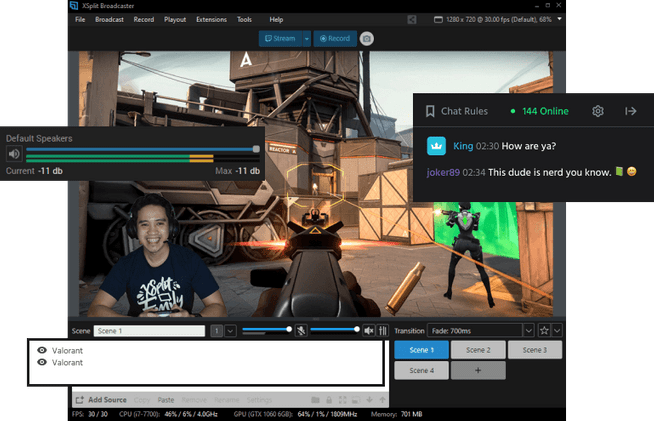The height and width of the screenshot is (421, 654).
Task: Toggle the microphone mute button
Action: (x=301, y=331)
